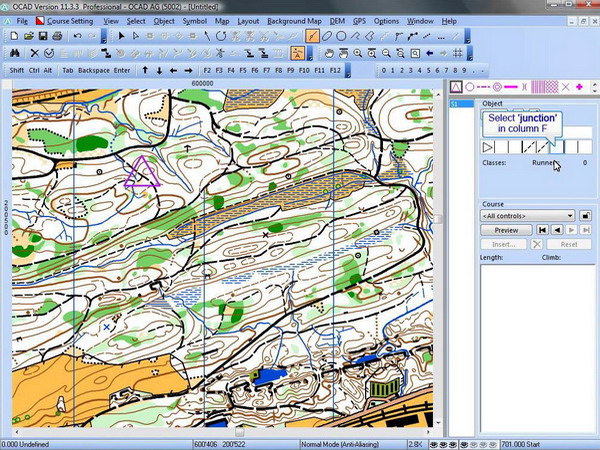Select the Start triangle symbol

click(x=455, y=87)
